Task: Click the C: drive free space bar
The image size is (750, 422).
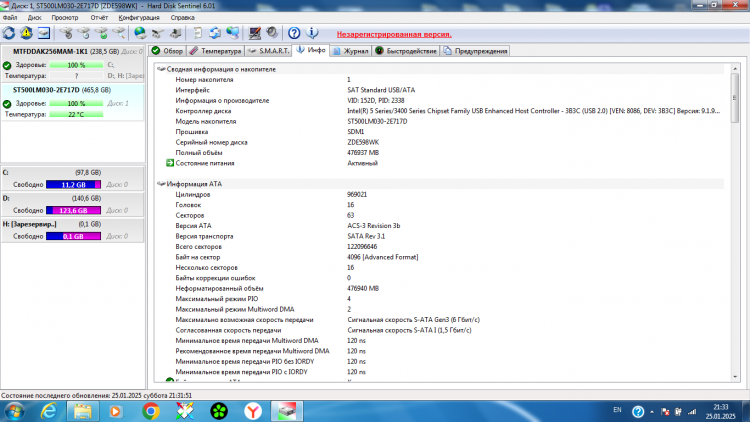Action: tap(73, 185)
